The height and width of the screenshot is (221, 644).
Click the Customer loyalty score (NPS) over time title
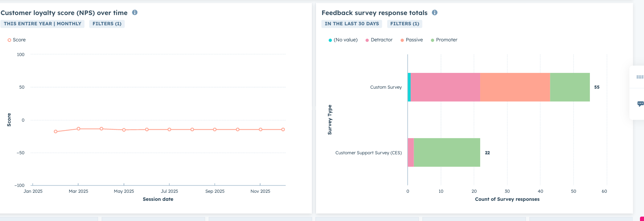coord(64,13)
